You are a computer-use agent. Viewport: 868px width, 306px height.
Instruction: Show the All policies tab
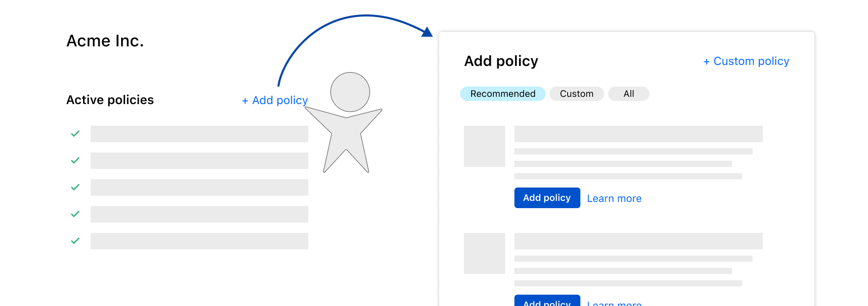coord(629,94)
